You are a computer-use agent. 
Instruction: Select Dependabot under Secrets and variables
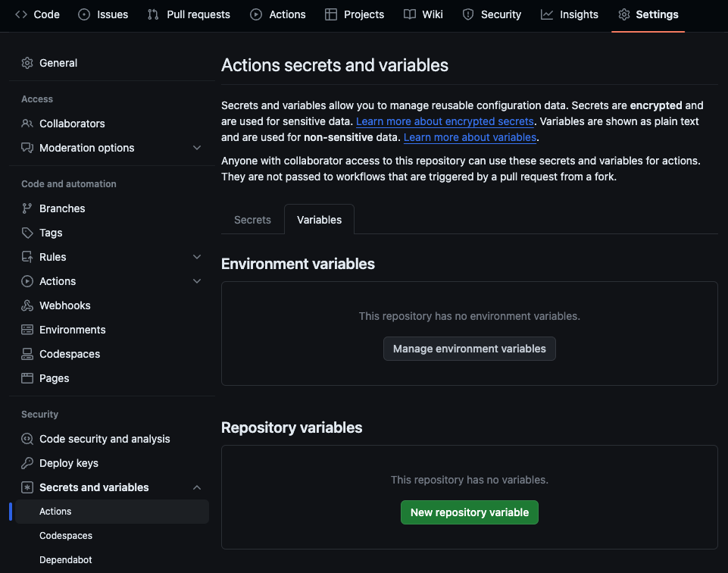coord(66,560)
